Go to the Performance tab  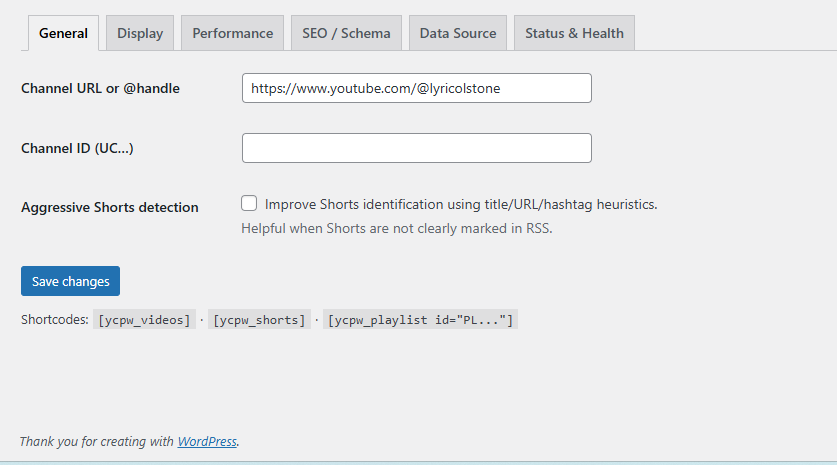pos(232,33)
